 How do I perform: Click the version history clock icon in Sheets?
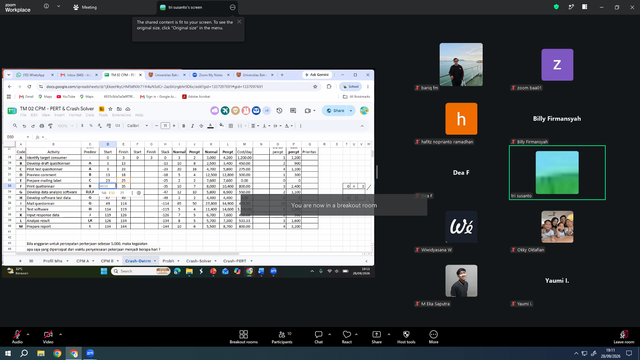coord(279,111)
